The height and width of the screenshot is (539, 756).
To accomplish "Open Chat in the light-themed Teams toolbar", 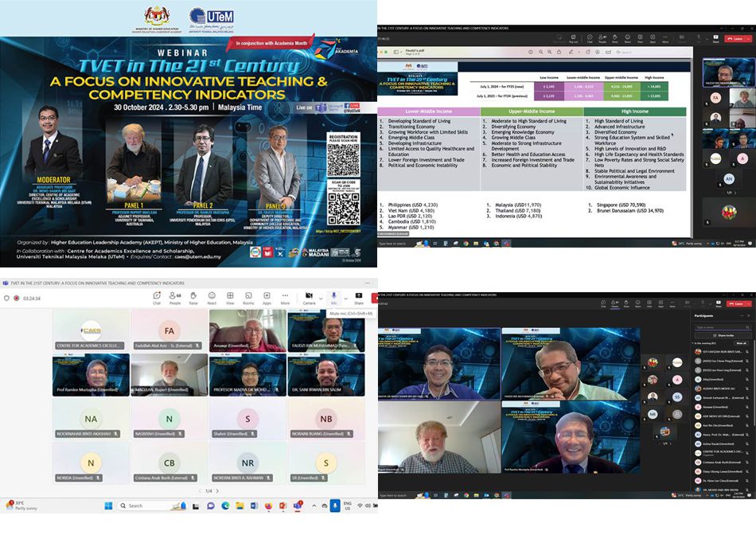I will [x=157, y=296].
